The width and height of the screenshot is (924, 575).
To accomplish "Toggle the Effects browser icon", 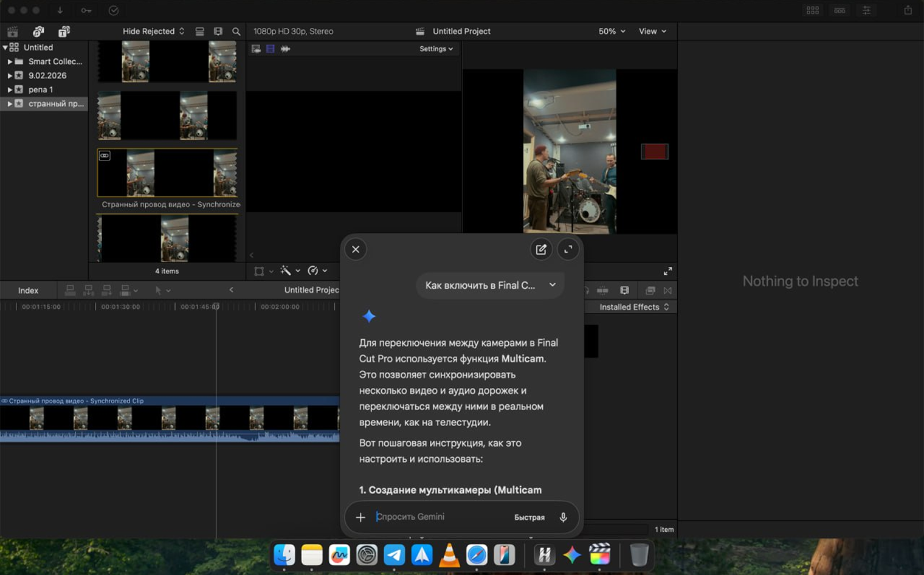I will coord(650,291).
